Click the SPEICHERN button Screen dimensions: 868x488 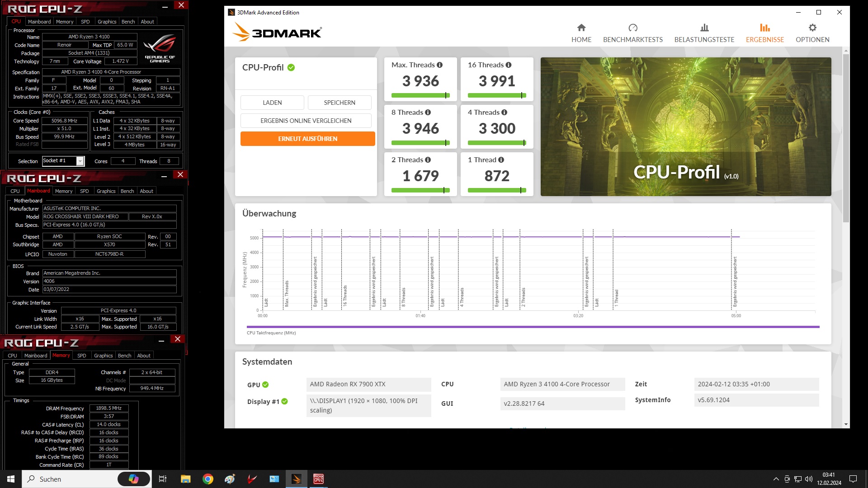point(340,103)
